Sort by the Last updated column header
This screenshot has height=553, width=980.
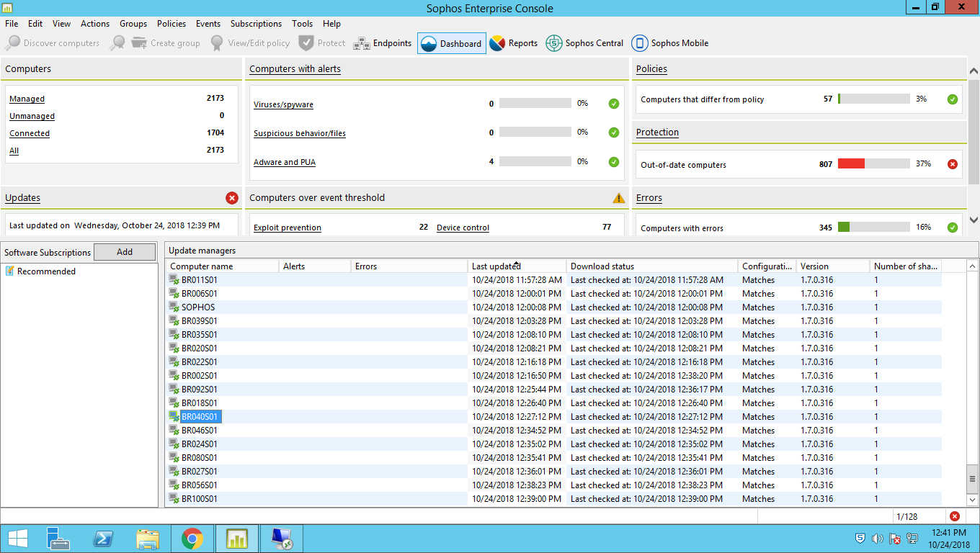click(x=516, y=266)
